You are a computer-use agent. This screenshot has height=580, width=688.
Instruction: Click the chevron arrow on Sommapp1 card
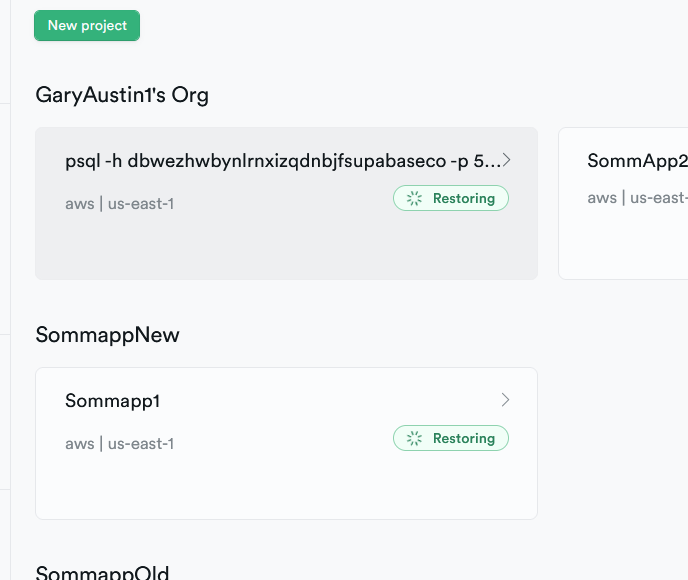coord(506,400)
